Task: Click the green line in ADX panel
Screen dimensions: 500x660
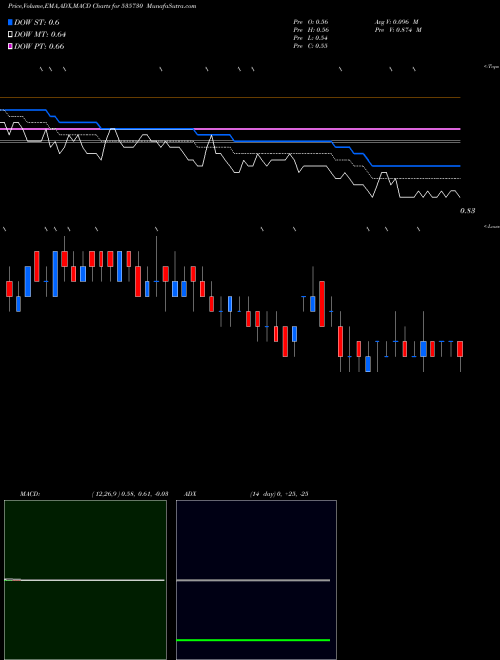Action: (253, 640)
